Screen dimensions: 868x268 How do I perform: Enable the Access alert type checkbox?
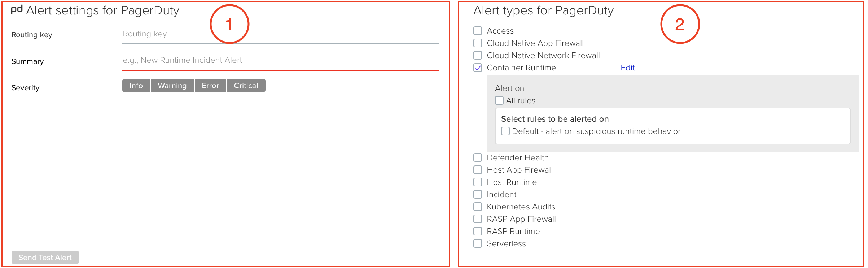(478, 31)
